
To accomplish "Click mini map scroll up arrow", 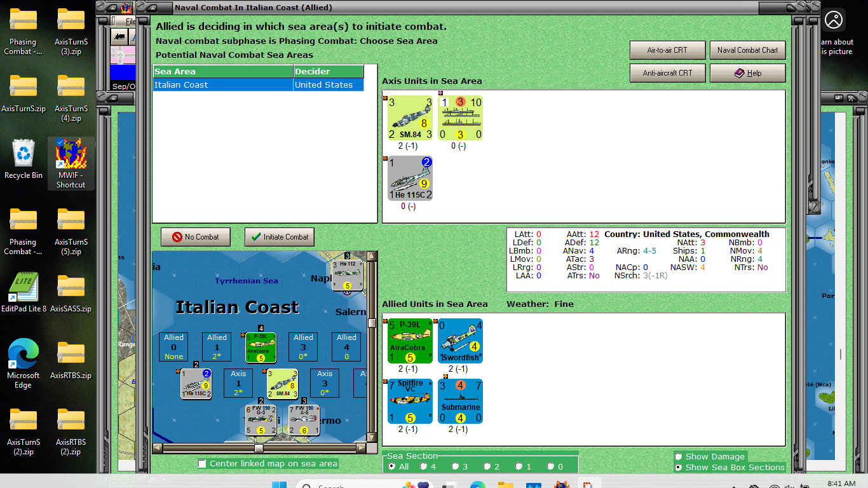I will click(372, 256).
